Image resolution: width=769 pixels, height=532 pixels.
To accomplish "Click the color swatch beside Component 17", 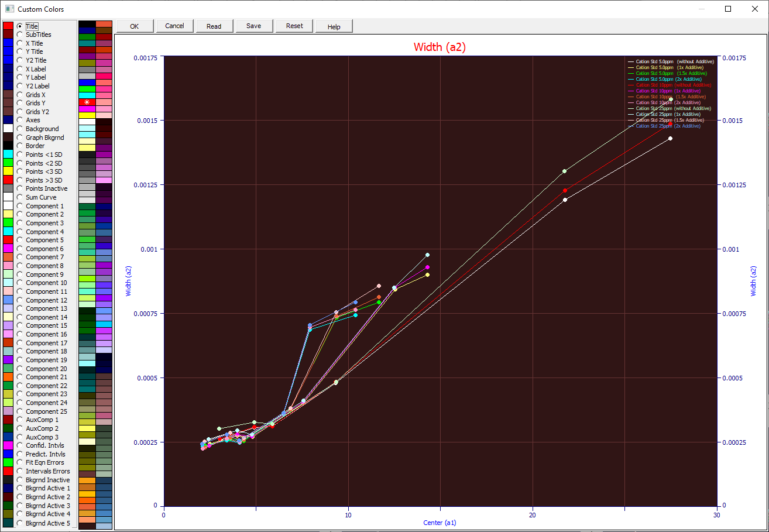I will (8, 343).
